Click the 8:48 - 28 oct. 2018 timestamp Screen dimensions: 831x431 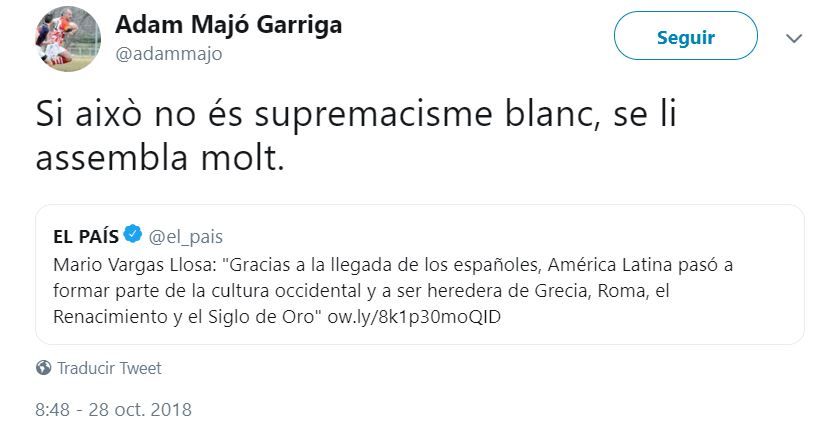(x=113, y=409)
